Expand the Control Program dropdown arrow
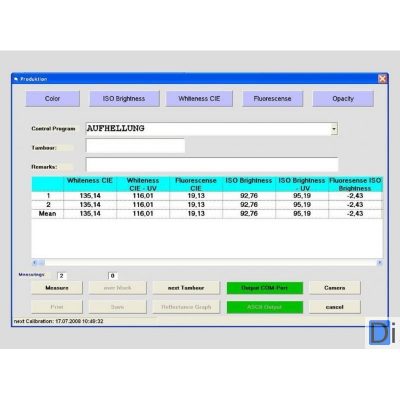This screenshot has width=400, height=400. 334,129
